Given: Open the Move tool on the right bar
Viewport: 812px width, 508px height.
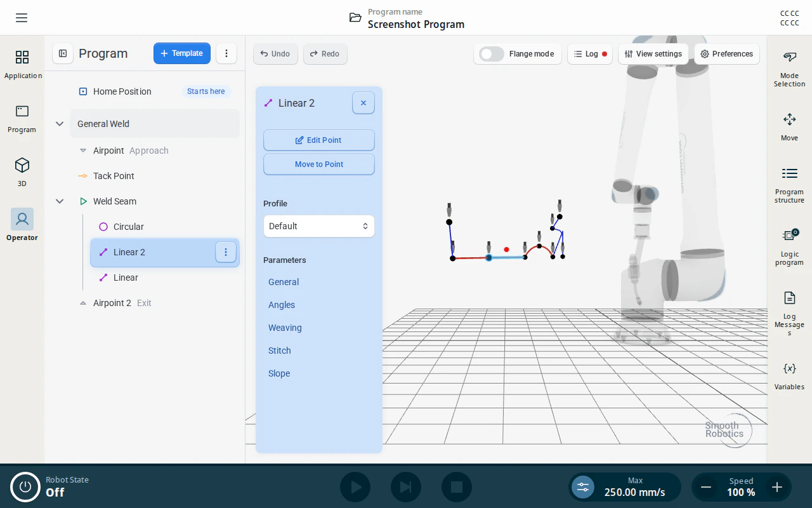Looking at the screenshot, I should click(789, 126).
